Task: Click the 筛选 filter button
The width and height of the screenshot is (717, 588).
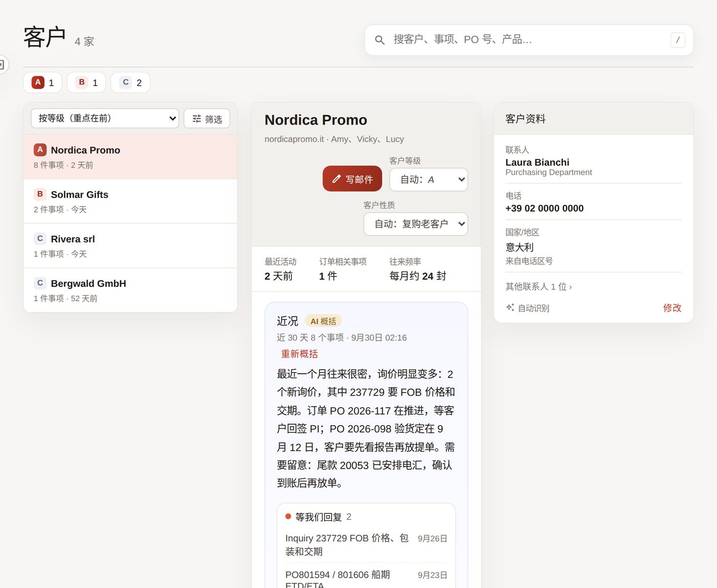Action: 207,119
